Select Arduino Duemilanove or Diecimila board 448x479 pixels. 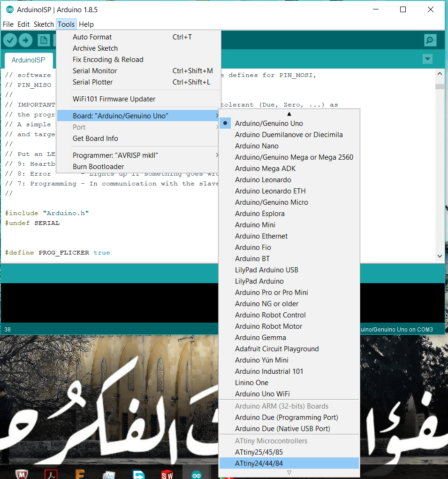289,135
